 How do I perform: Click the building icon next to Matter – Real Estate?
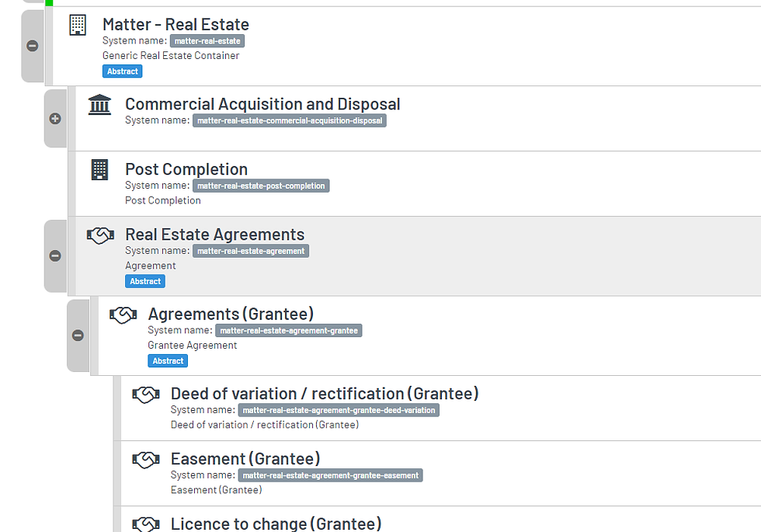[x=77, y=24]
